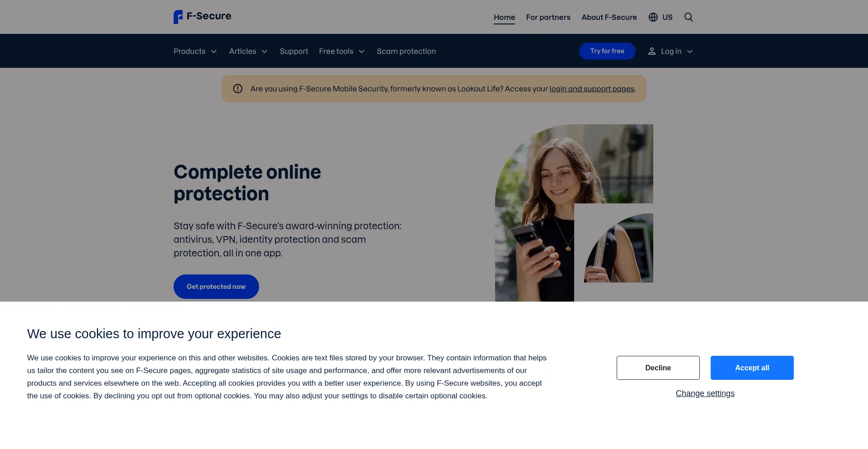Click Get protected now button

click(216, 287)
